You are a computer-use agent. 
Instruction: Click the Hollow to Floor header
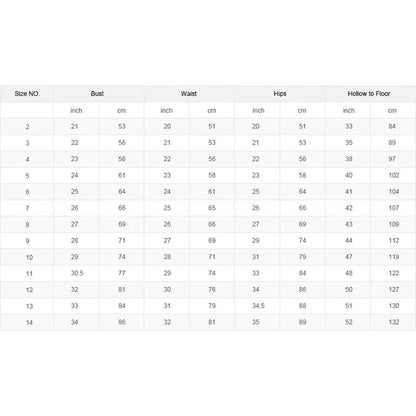pos(369,94)
